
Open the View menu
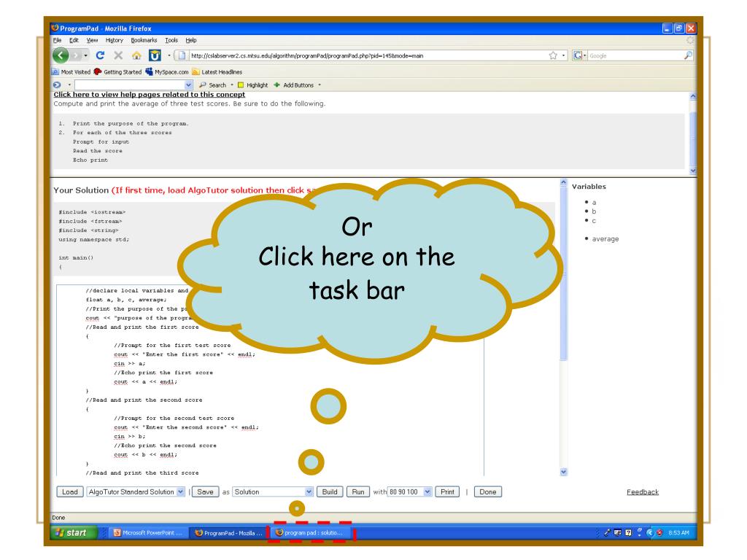[x=92, y=41]
